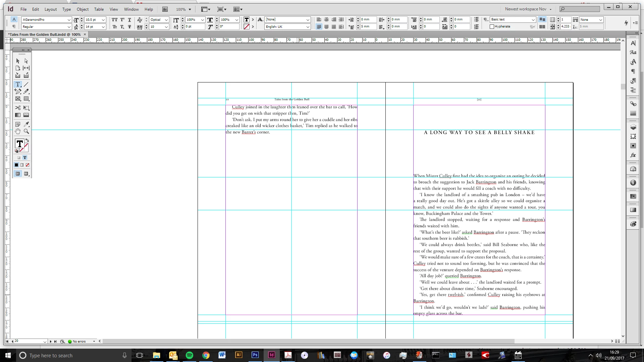Select the Hand tool
The height and width of the screenshot is (362, 644).
point(18,131)
